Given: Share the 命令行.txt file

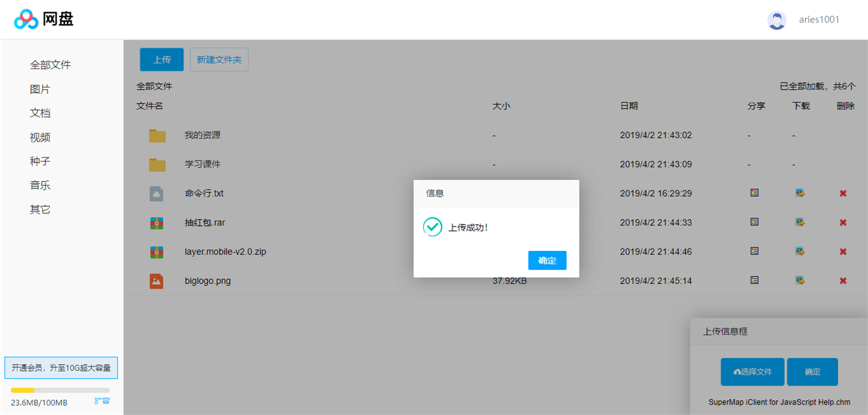Looking at the screenshot, I should (754, 193).
